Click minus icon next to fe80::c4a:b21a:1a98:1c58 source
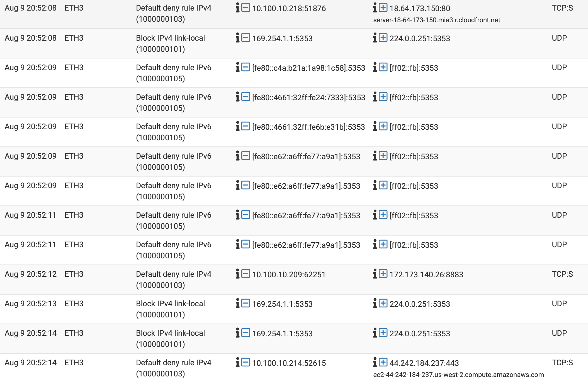 point(246,67)
